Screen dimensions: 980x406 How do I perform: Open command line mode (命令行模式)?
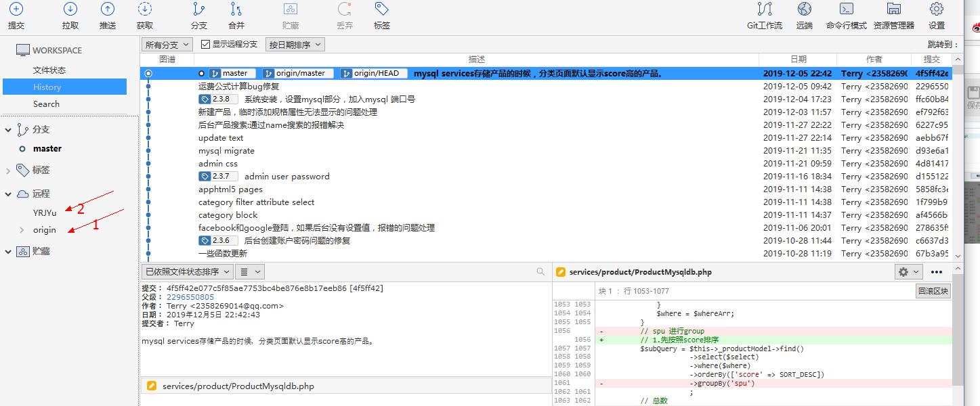tap(846, 9)
